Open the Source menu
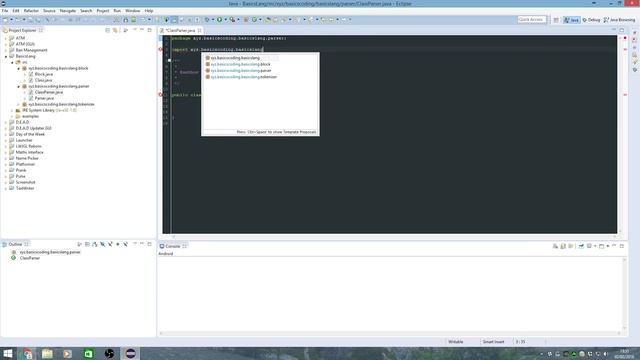 pos(49,11)
